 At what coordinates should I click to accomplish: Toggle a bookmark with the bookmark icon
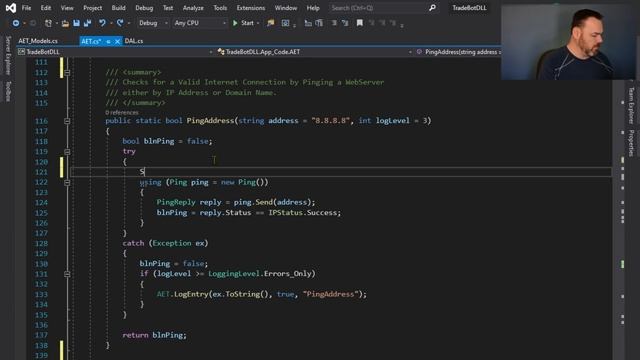(x=360, y=23)
